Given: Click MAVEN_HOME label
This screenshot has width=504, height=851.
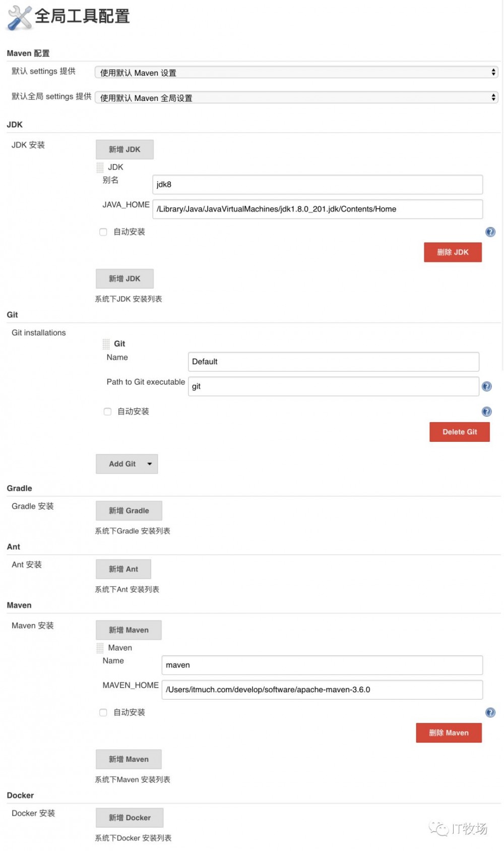Looking at the screenshot, I should (131, 686).
